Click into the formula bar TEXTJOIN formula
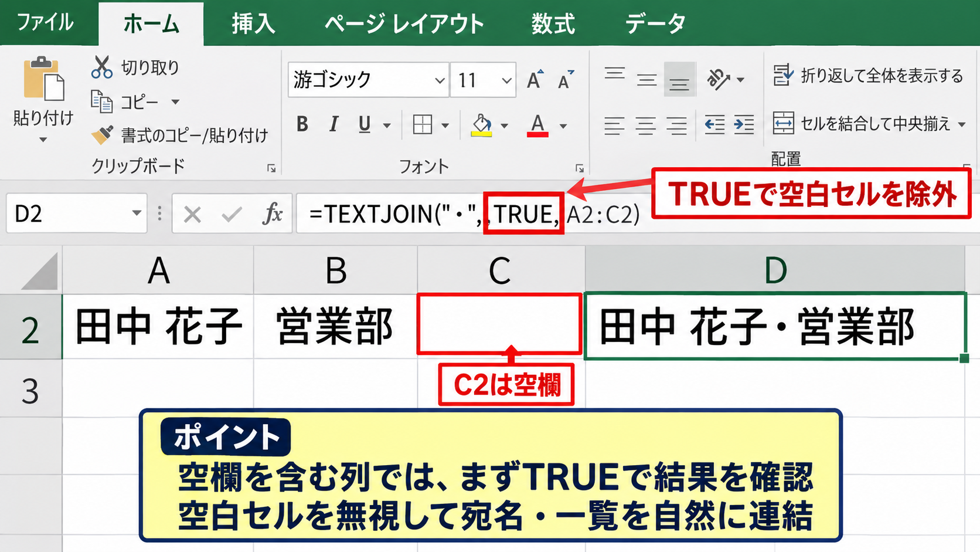This screenshot has height=552, width=980. (474, 214)
